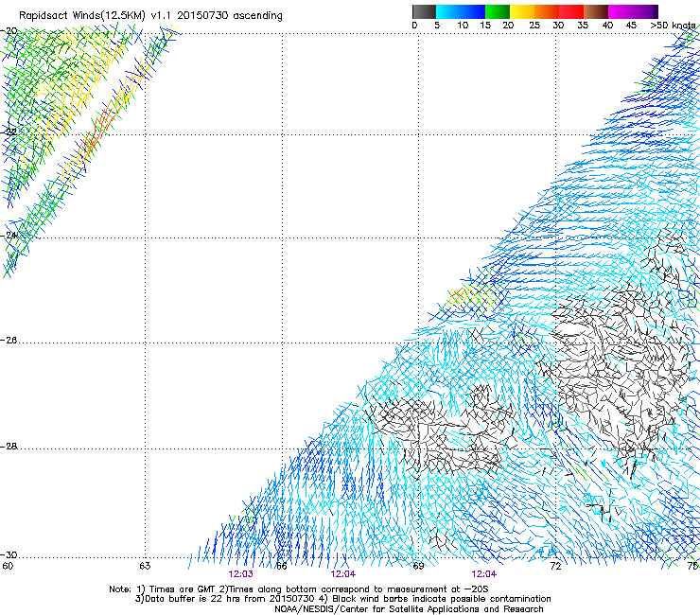
Task: Click the '>50 knots' legend label
Action: (x=673, y=26)
